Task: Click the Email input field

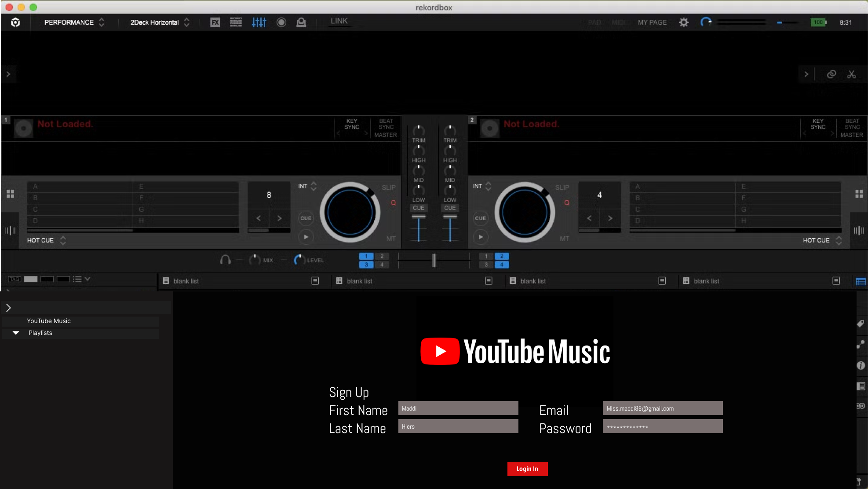Action: (662, 408)
